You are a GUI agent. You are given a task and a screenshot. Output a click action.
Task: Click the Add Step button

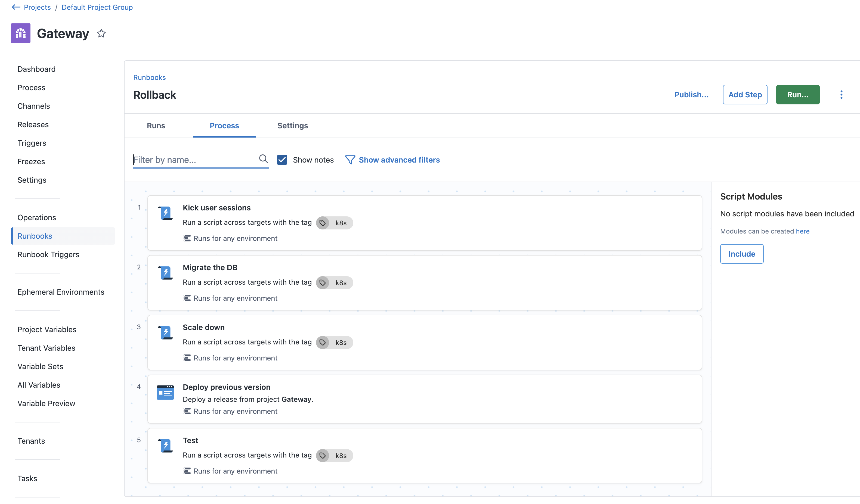[x=745, y=94]
